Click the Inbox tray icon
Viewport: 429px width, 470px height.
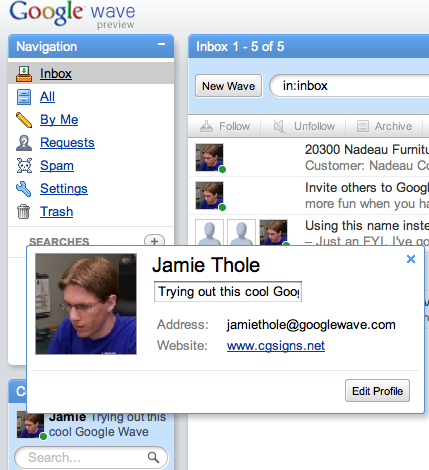(24, 74)
